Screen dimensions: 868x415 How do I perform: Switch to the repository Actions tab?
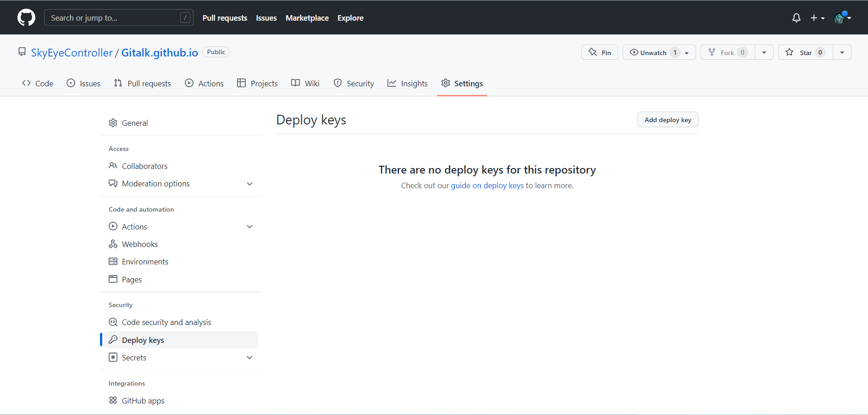(x=204, y=83)
